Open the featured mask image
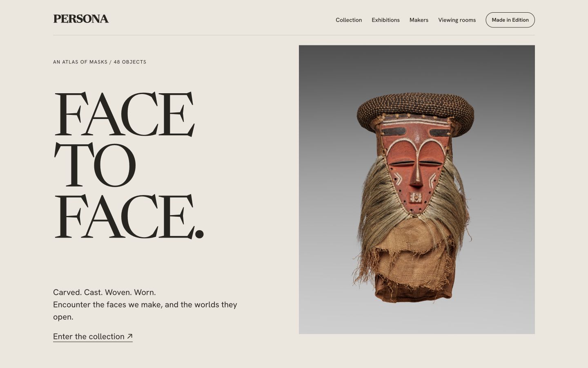This screenshot has height=368, width=588. [x=417, y=189]
